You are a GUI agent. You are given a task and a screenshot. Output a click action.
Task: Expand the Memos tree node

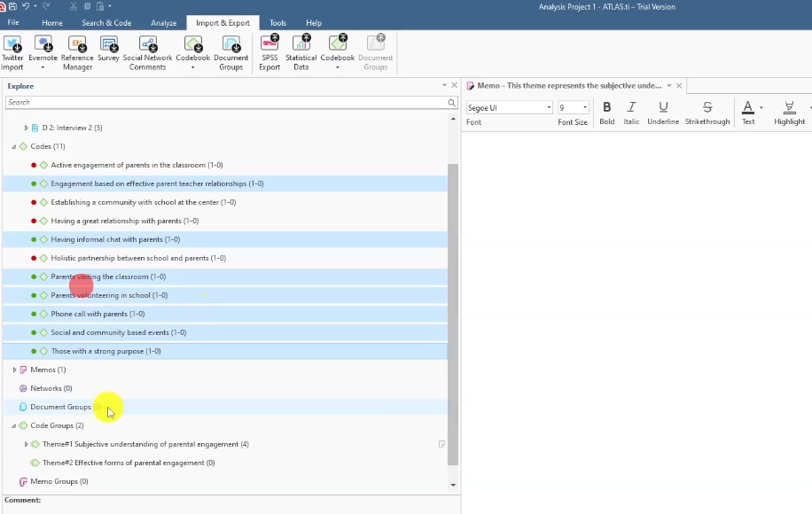(14, 370)
